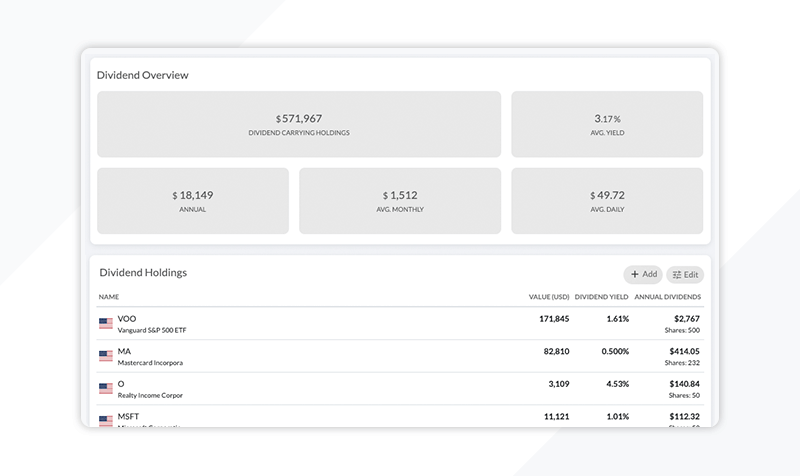Click the US flag icon next to VOO
800x476 pixels.
(106, 323)
